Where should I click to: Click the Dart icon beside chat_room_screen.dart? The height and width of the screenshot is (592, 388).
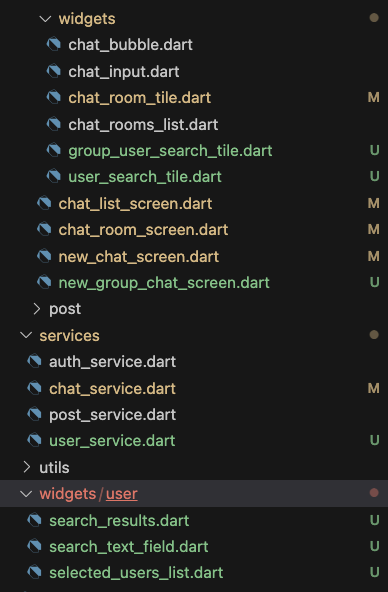click(x=44, y=229)
